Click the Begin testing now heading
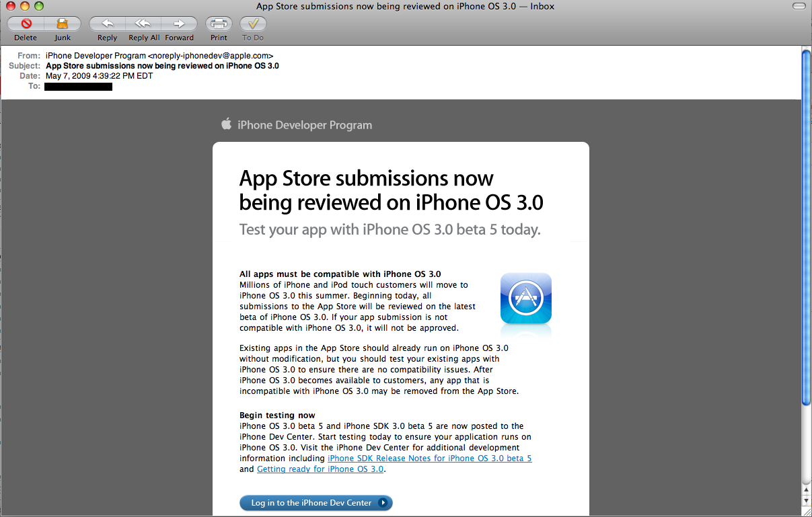812x517 pixels. (277, 415)
